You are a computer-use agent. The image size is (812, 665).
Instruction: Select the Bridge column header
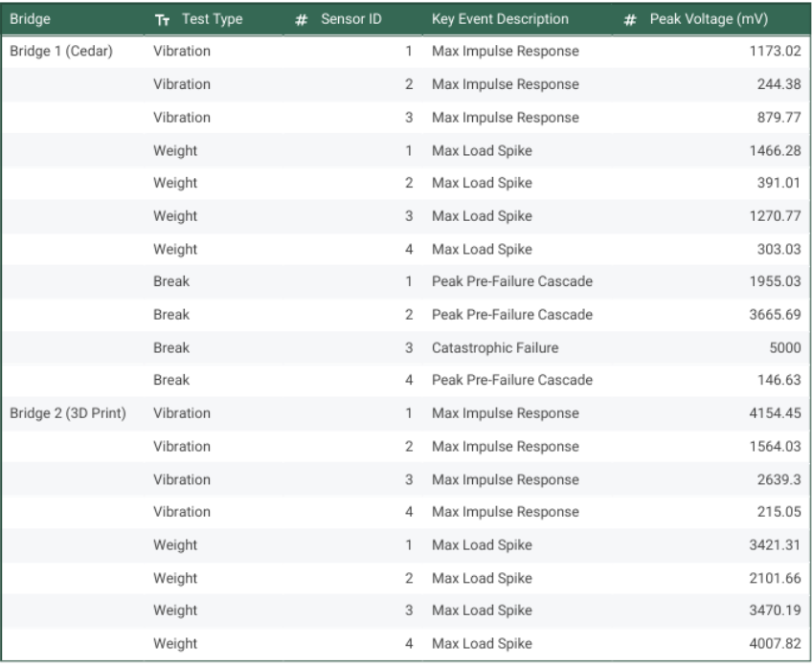pos(31,19)
